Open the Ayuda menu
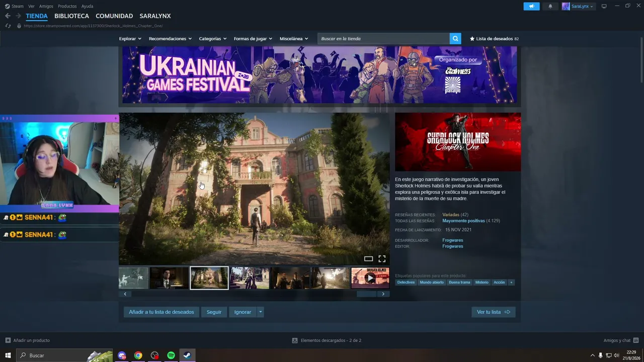 [x=87, y=6]
